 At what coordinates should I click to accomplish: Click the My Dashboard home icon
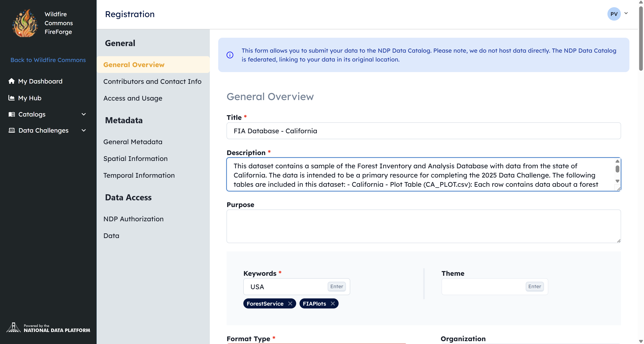pyautogui.click(x=12, y=81)
